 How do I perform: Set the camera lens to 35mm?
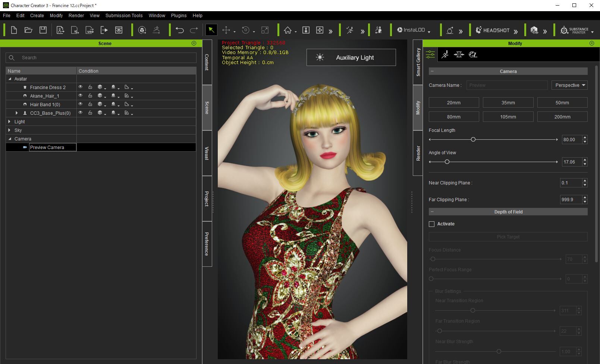508,103
